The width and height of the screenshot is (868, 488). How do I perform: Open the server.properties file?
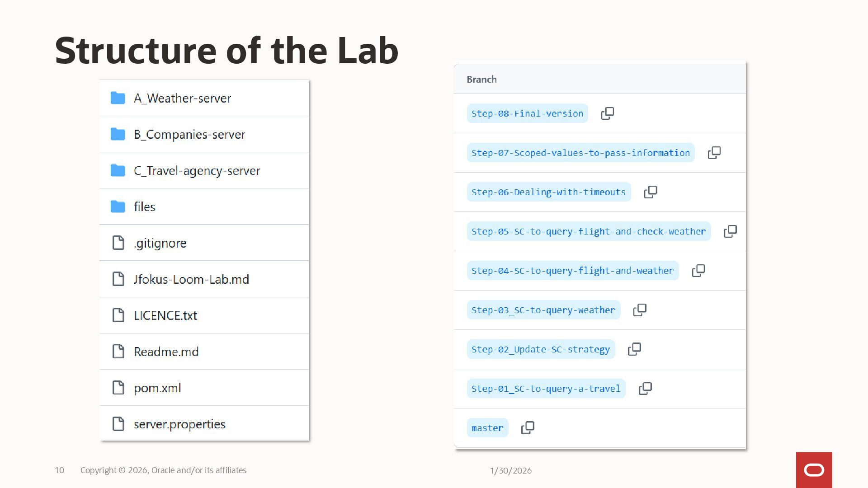pyautogui.click(x=179, y=424)
